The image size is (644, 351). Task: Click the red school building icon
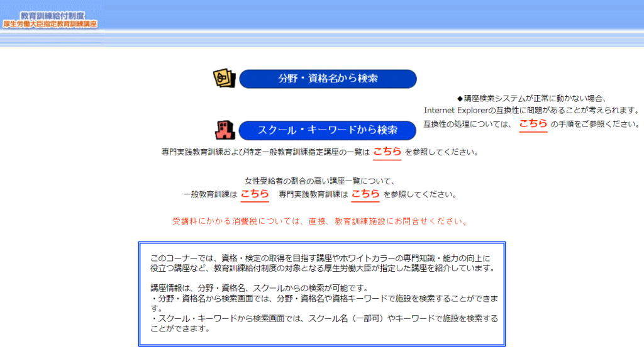[x=225, y=130]
